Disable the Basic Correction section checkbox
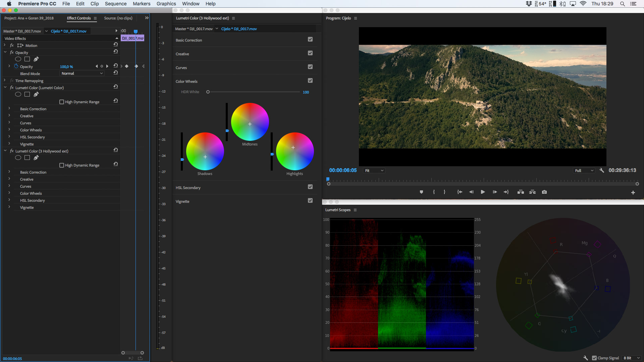The height and width of the screenshot is (362, 644). pyautogui.click(x=310, y=39)
